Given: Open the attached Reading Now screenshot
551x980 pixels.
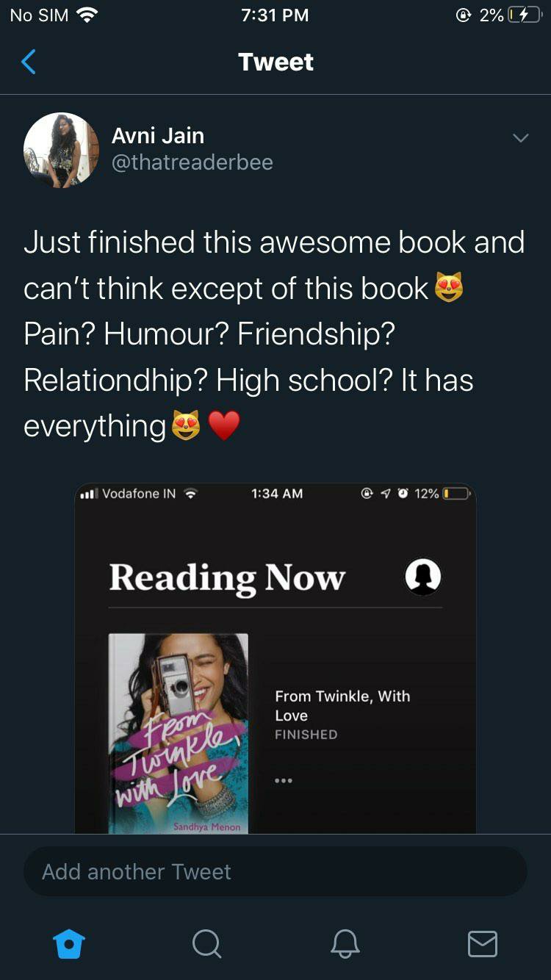Looking at the screenshot, I should [x=275, y=658].
